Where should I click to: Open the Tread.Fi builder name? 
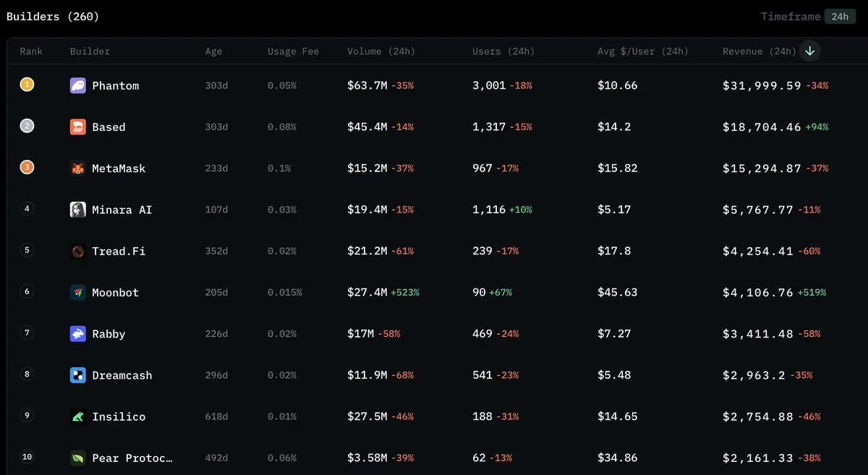pyautogui.click(x=119, y=251)
